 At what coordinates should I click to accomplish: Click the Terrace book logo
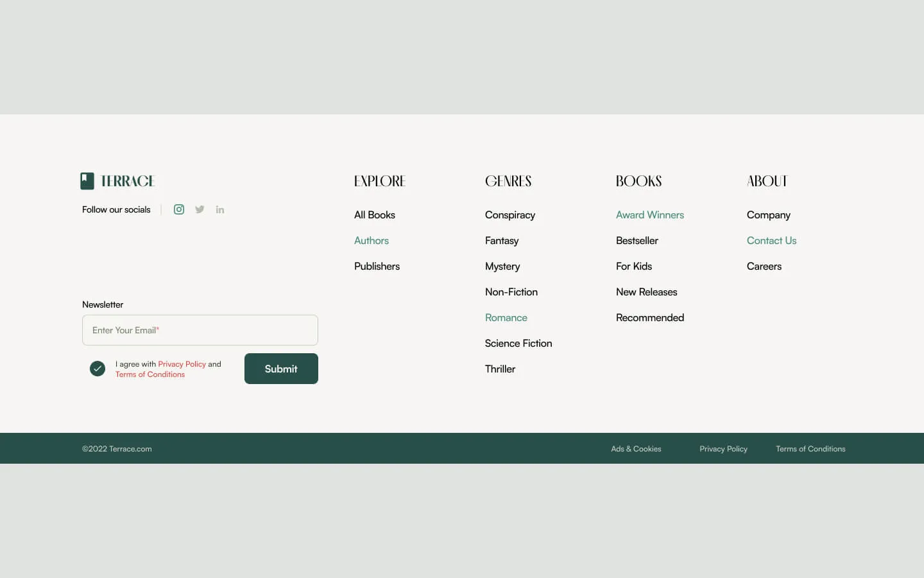pos(87,181)
